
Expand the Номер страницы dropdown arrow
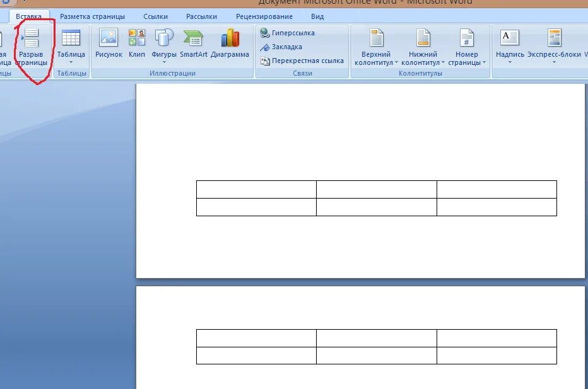click(484, 62)
